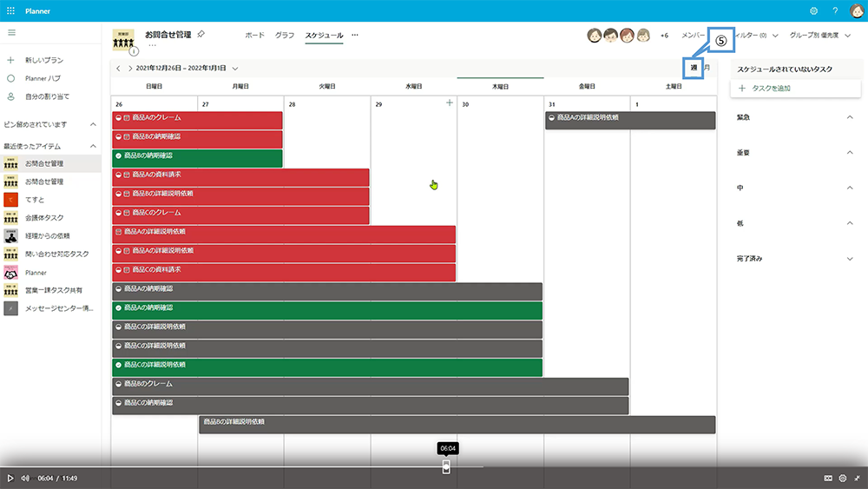Pin the お問合せ管理 plan with pin icon
The height and width of the screenshot is (489, 868).
point(201,35)
